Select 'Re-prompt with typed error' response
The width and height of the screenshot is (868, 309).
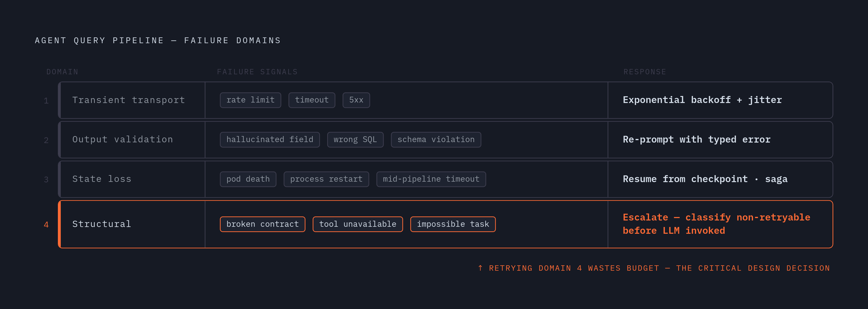pos(697,139)
